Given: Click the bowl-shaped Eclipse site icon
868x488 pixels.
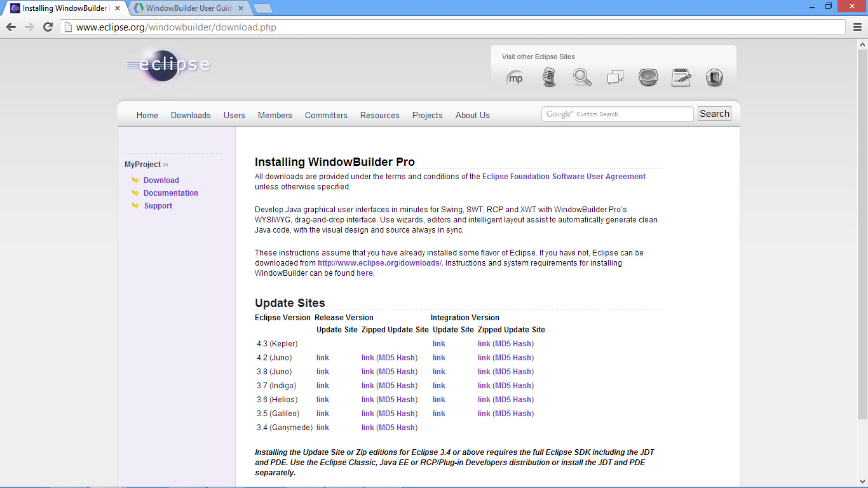Looking at the screenshot, I should (648, 78).
